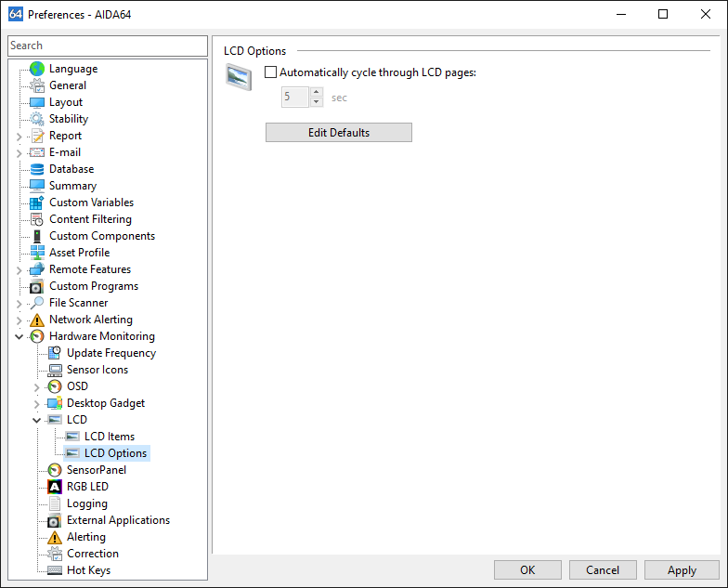Select LCD Options in the tree

pos(115,453)
